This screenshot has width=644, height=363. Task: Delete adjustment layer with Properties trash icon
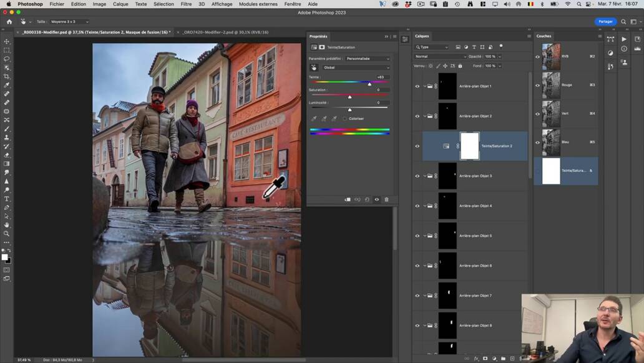coord(386,199)
